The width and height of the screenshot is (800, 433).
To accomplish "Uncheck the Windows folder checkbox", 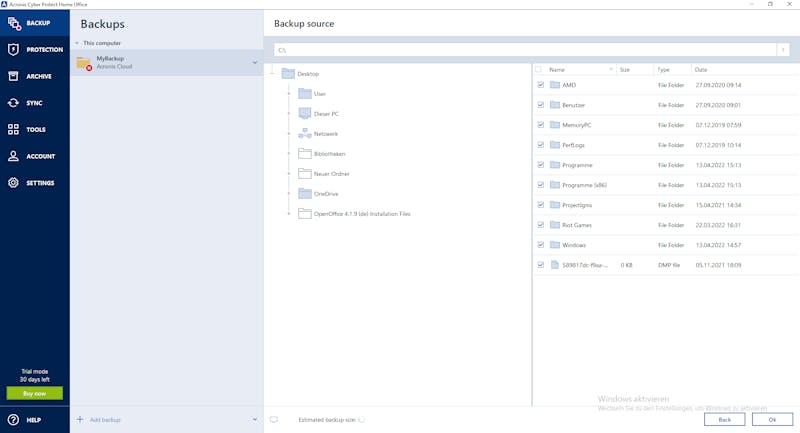I will point(540,245).
